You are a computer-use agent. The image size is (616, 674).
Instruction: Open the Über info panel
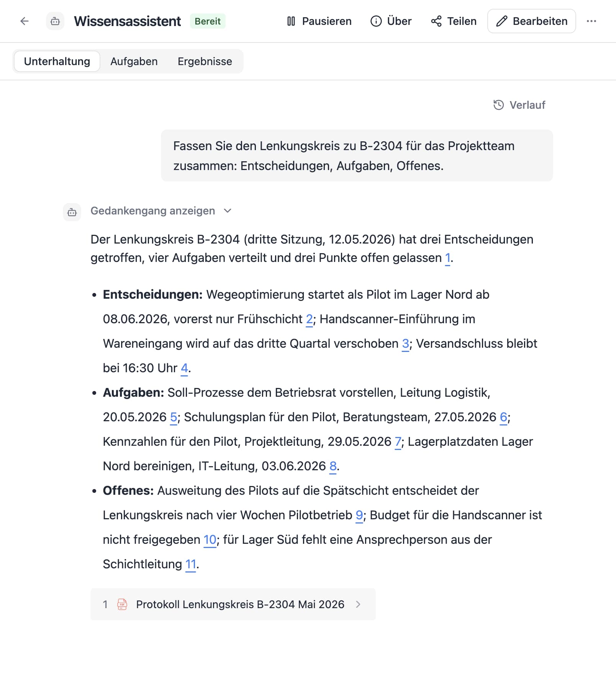pos(391,21)
